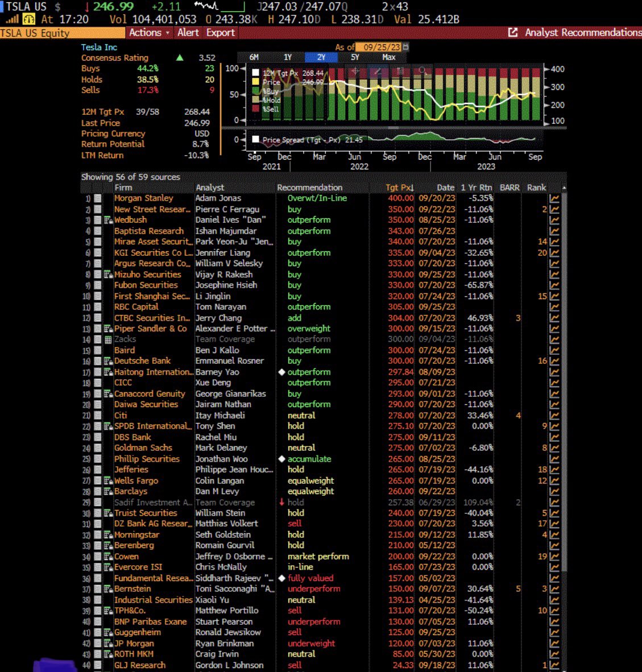This screenshot has height=672, width=642.
Task: Open the chart icon for Bernstein row
Action: pos(554,589)
